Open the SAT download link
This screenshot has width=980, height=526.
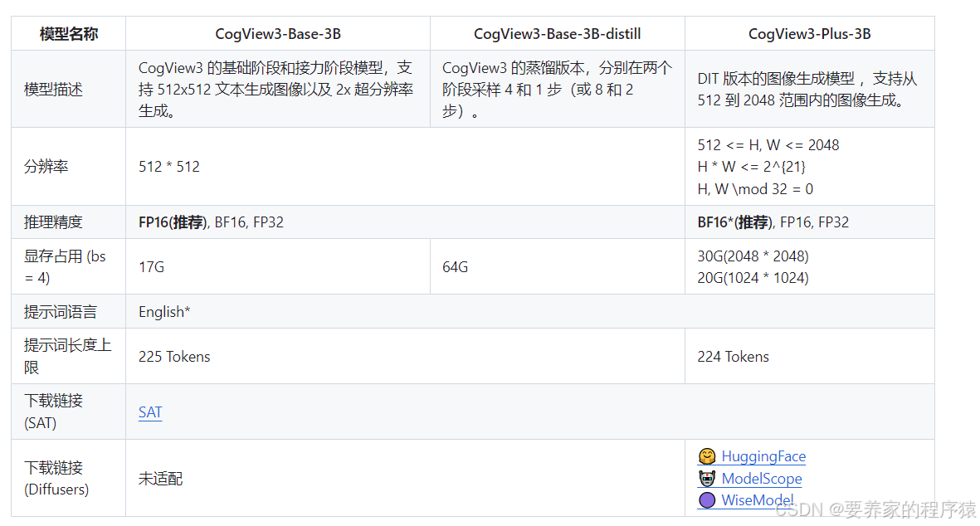tap(150, 412)
